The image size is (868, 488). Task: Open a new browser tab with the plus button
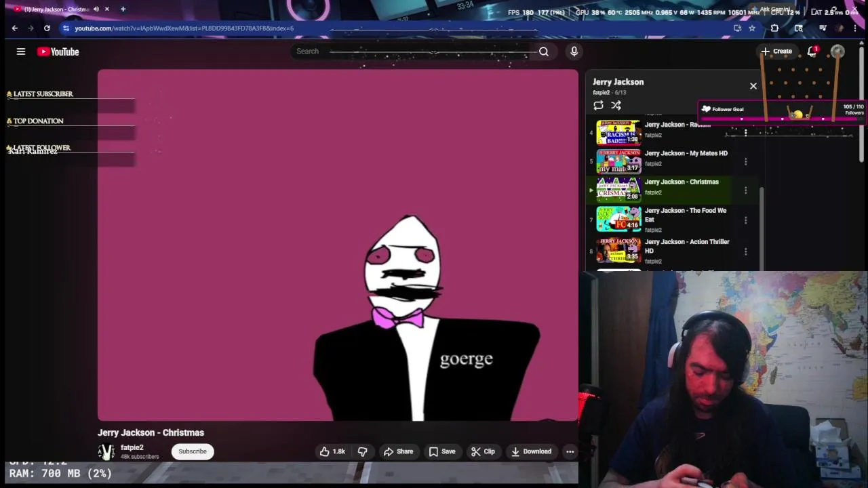pos(123,9)
